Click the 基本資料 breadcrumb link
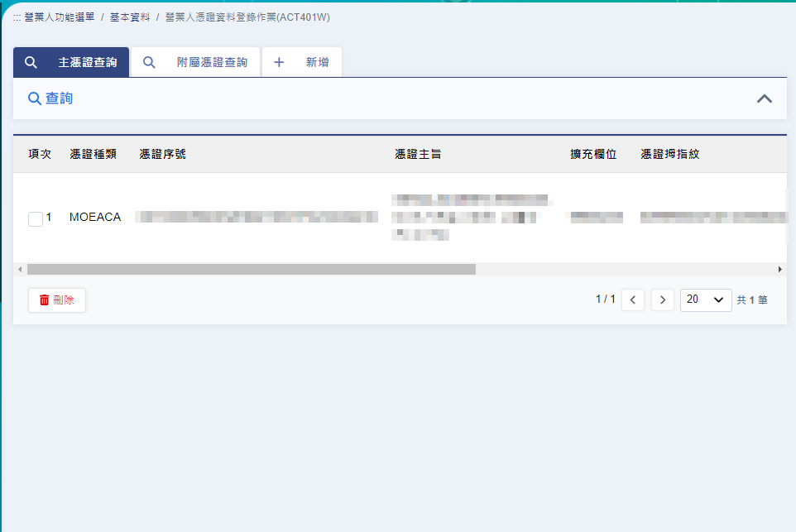 tap(130, 17)
